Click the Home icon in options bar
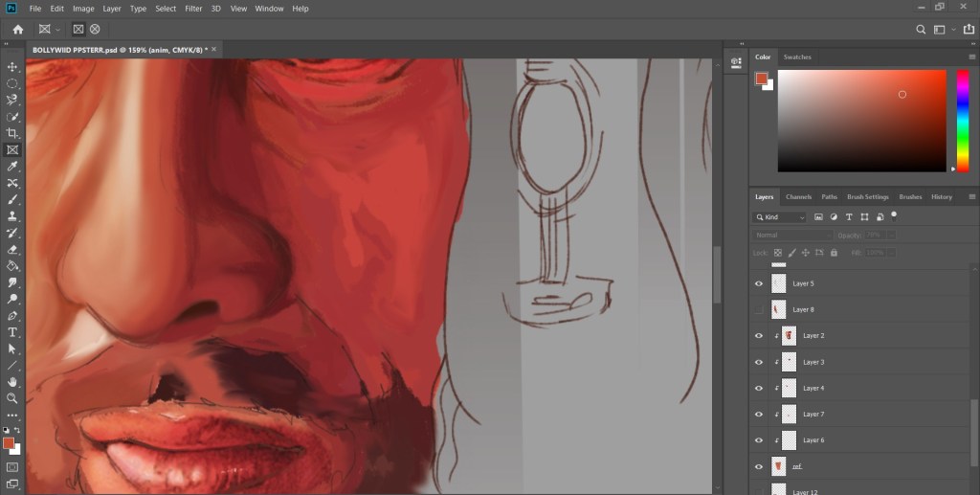Image resolution: width=980 pixels, height=495 pixels. [17, 30]
